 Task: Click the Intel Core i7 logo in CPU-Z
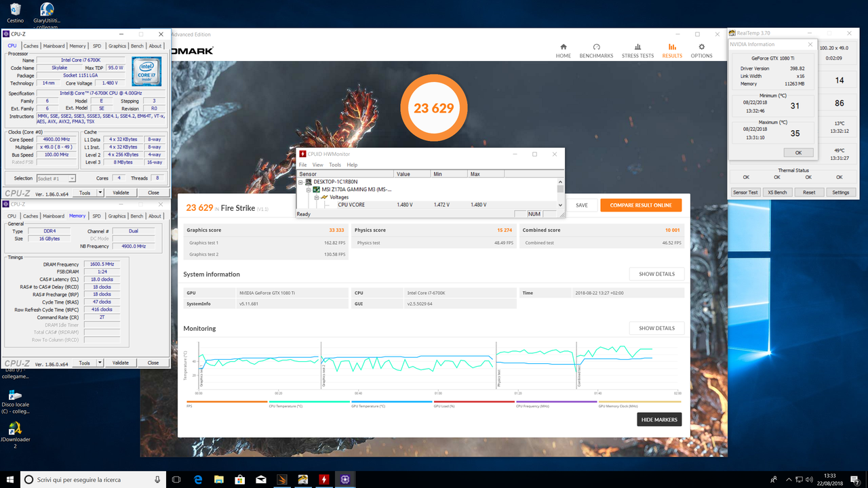click(x=147, y=72)
